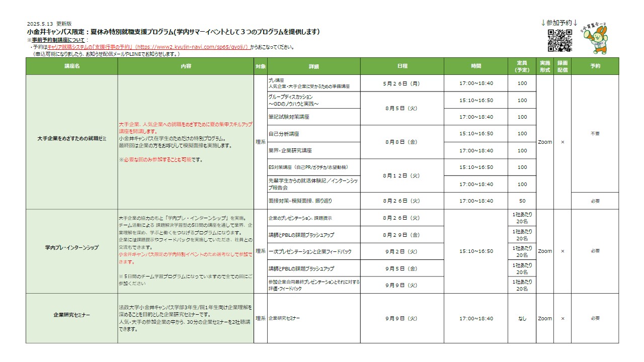The height and width of the screenshot is (362, 644).
Task: Click the ES対策講座 cell
Action: (x=313, y=167)
